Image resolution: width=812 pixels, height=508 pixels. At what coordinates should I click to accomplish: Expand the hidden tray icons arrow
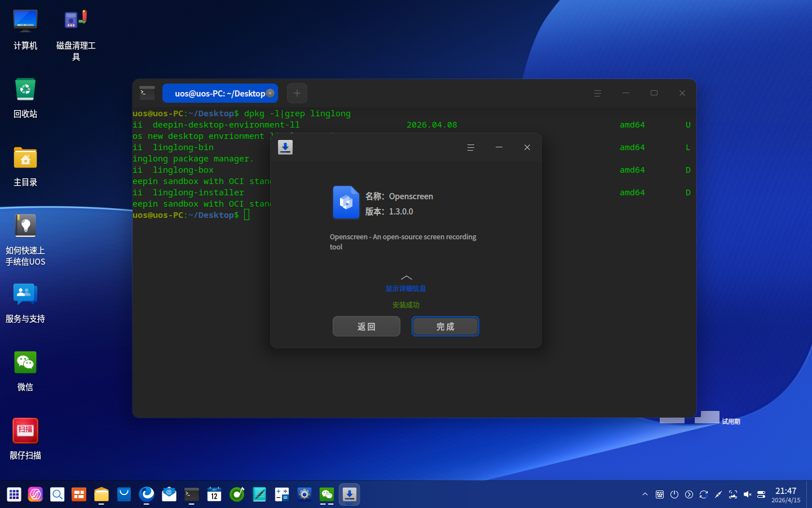(645, 494)
